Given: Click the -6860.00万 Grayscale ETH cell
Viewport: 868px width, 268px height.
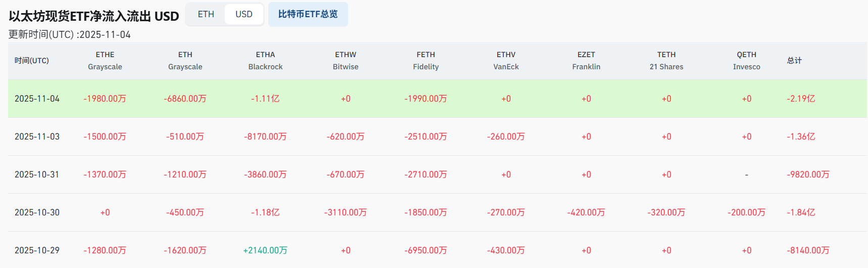Looking at the screenshot, I should pyautogui.click(x=185, y=99).
